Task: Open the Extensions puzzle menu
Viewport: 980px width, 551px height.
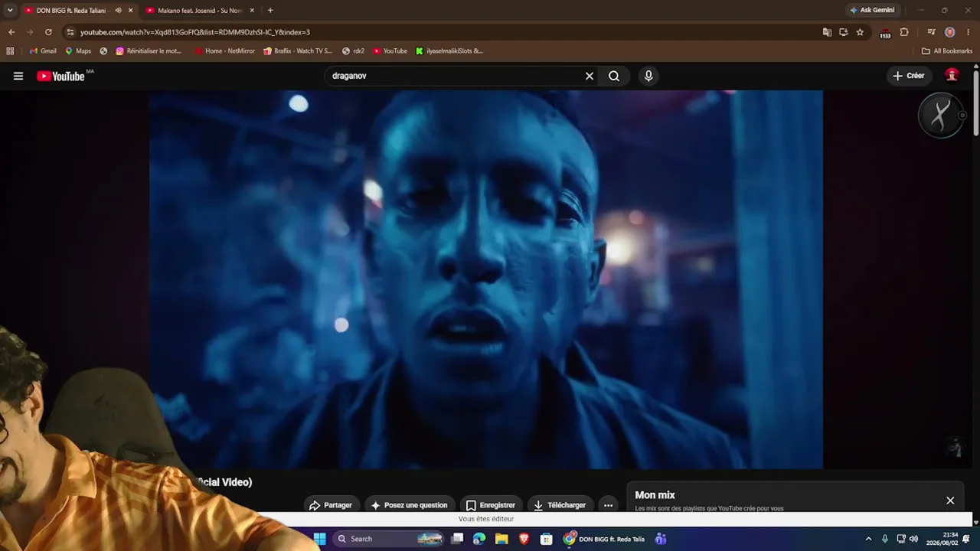Action: pyautogui.click(x=904, y=32)
